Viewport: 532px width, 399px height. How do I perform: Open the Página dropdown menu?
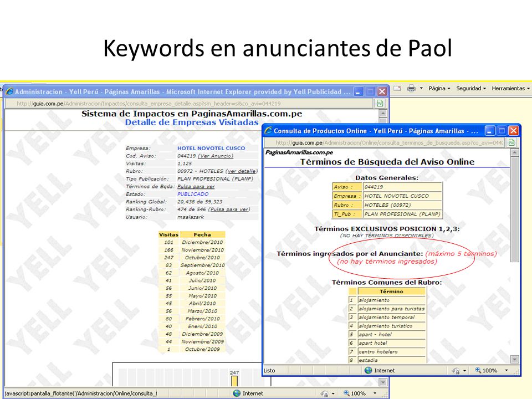click(x=439, y=88)
